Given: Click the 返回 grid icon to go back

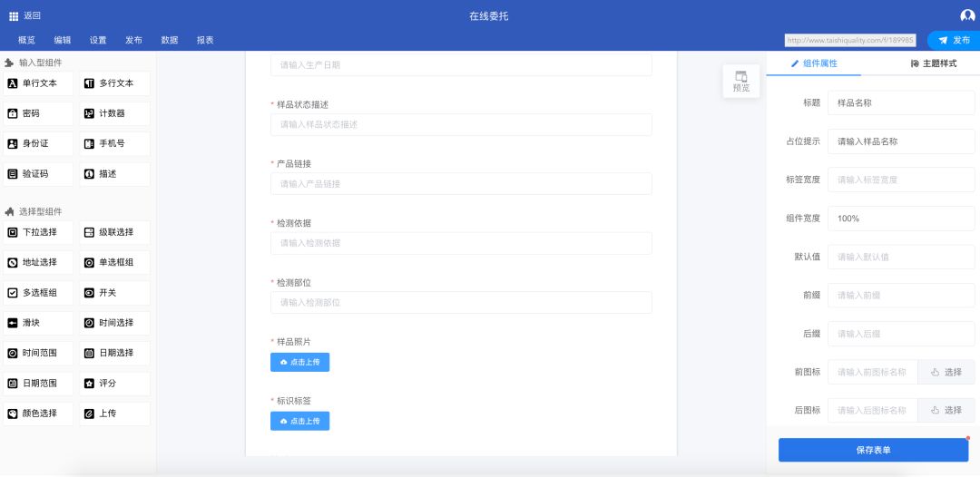Looking at the screenshot, I should [x=14, y=16].
